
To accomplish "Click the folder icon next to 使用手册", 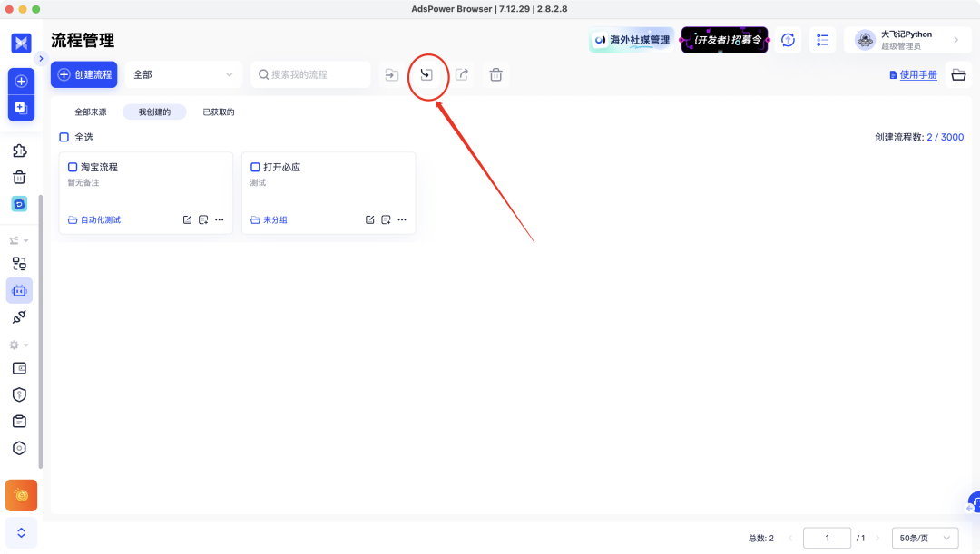I will pyautogui.click(x=959, y=75).
